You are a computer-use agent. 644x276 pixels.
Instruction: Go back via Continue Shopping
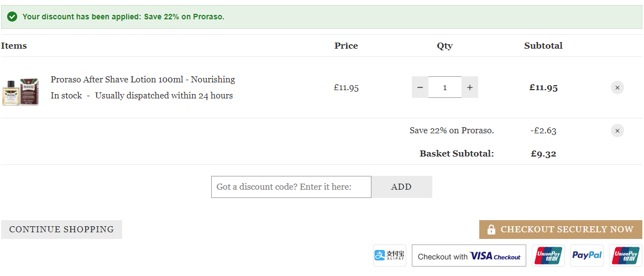pos(61,229)
